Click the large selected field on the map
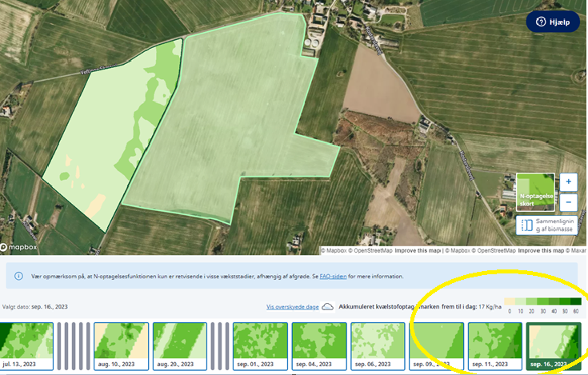The height and width of the screenshot is (375, 588). pos(233,120)
